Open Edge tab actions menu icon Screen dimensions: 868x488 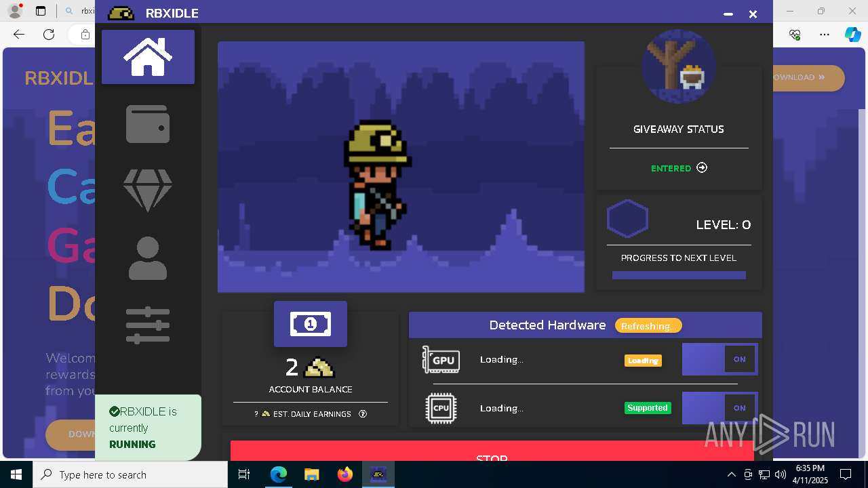[x=41, y=11]
